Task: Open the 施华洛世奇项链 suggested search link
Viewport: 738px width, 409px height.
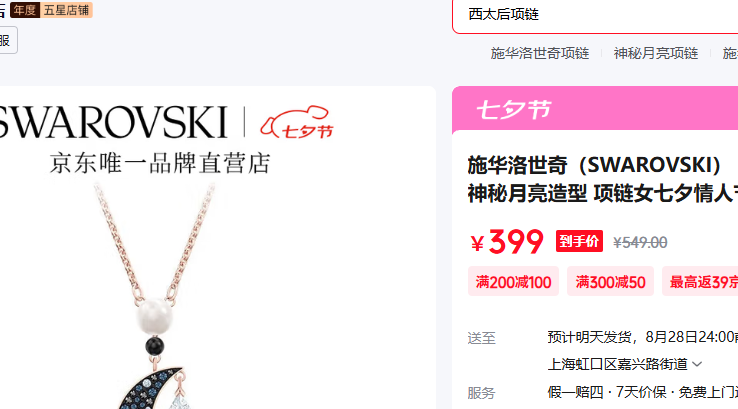Action: [x=539, y=53]
